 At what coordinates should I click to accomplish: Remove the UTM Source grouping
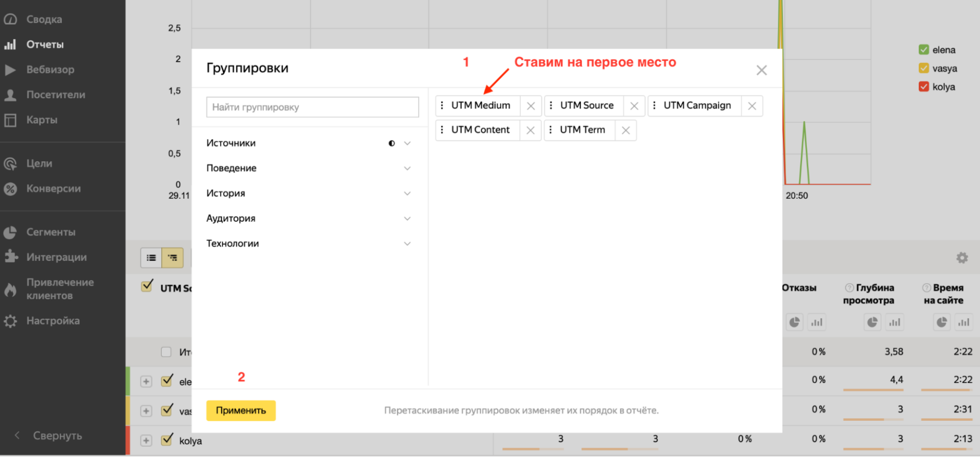(x=634, y=106)
